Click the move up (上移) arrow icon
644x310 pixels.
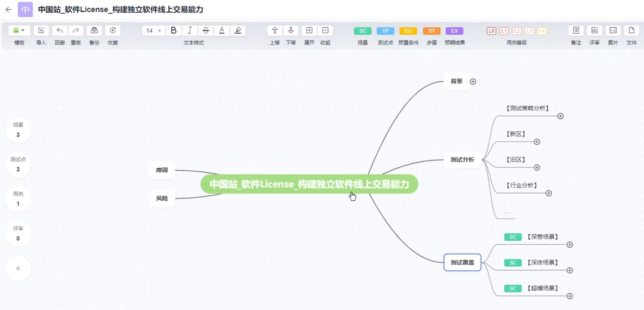(x=275, y=31)
